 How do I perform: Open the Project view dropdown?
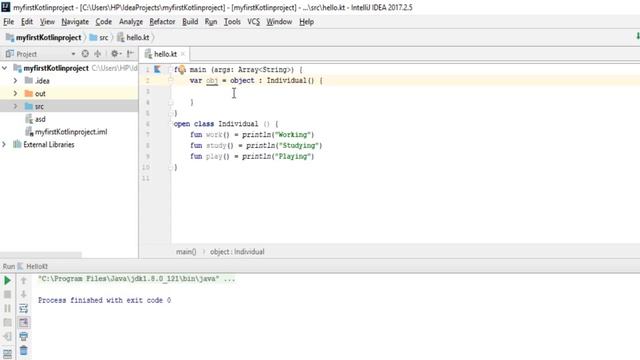pyautogui.click(x=73, y=54)
